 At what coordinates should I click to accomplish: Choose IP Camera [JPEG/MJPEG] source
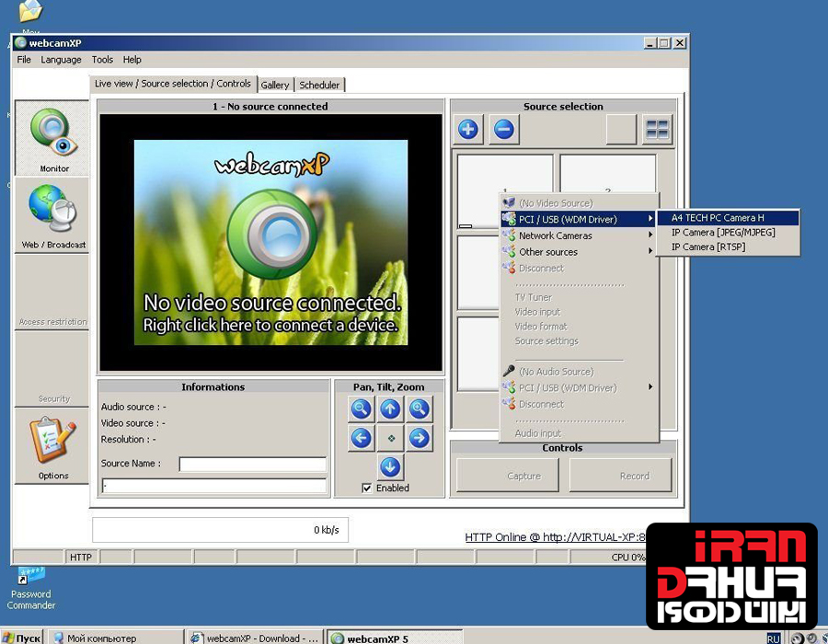(729, 232)
